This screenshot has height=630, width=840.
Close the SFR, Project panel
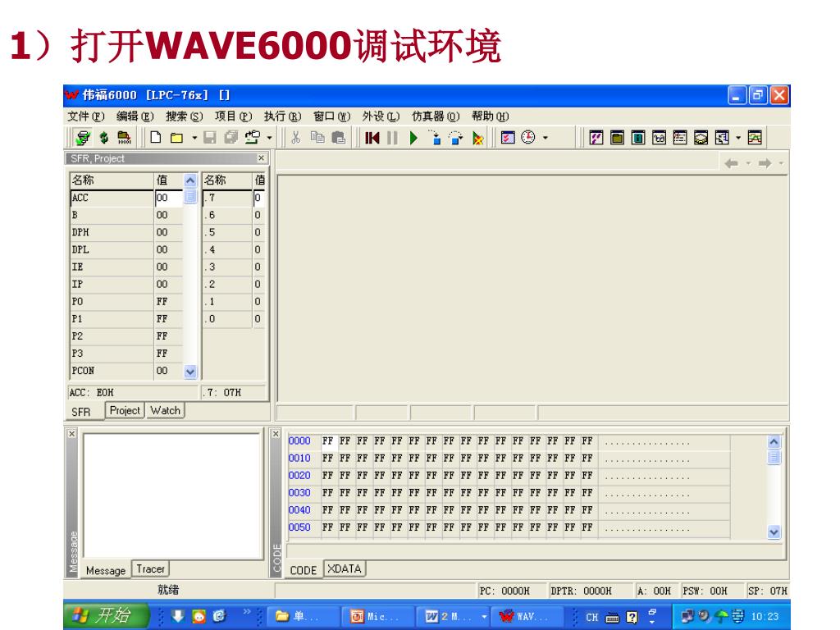coord(261,158)
